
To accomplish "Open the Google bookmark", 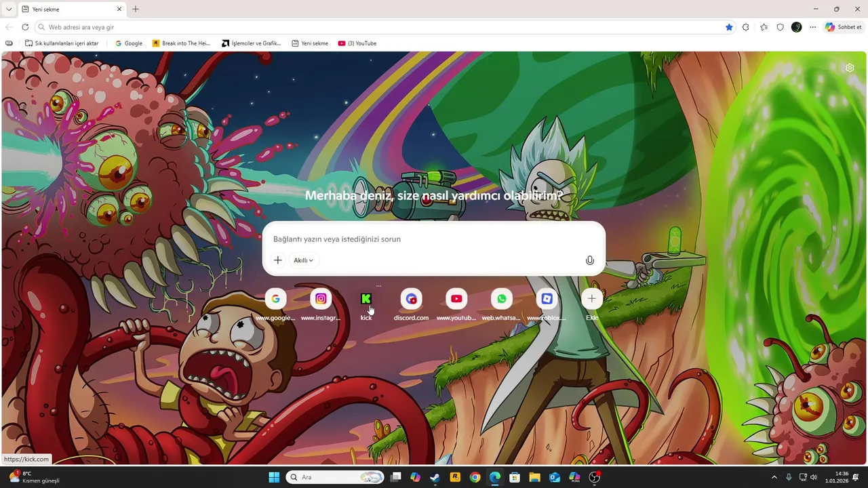I will coord(129,43).
